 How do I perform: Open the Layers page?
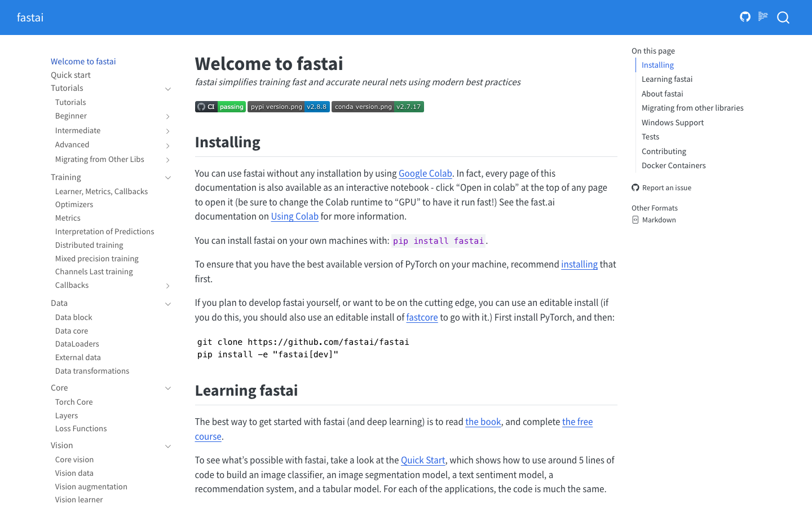click(67, 415)
